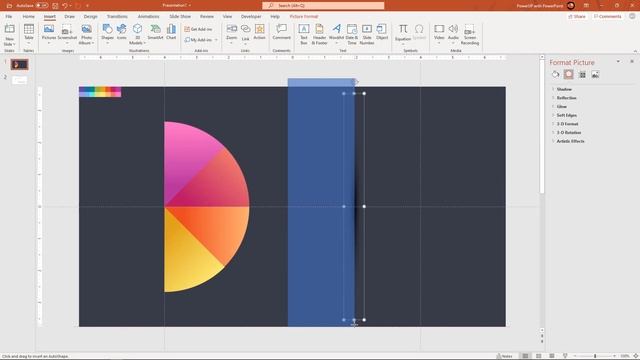This screenshot has width=640, height=360.
Task: Switch to the Home tab
Action: click(28, 17)
